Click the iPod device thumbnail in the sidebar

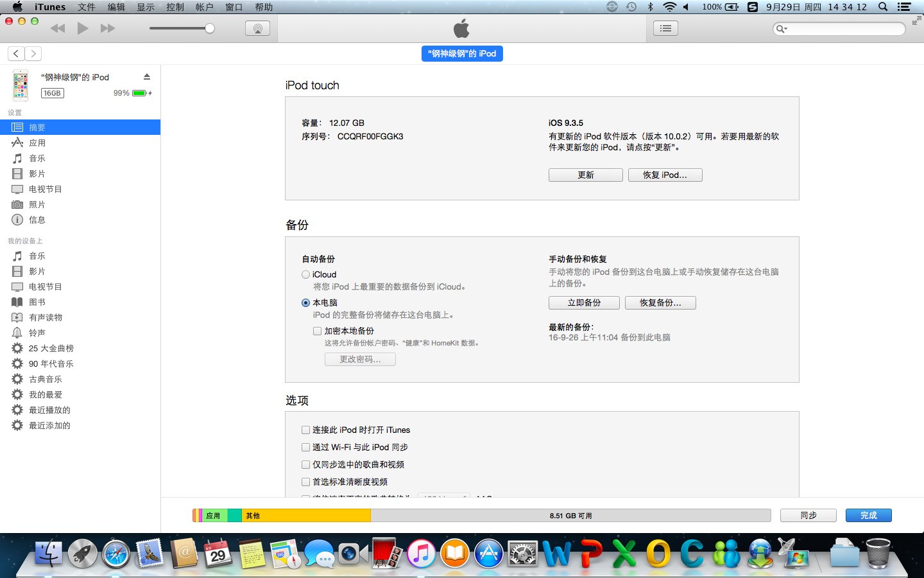21,85
